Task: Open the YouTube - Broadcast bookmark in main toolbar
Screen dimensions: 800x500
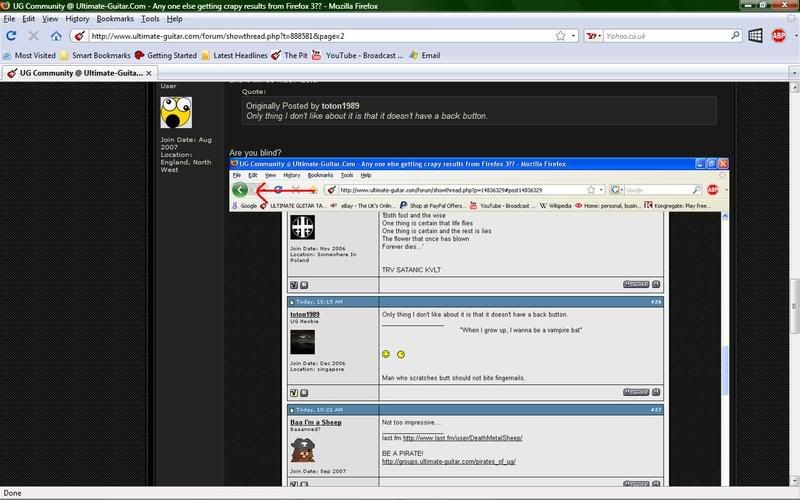Action: 358,55
